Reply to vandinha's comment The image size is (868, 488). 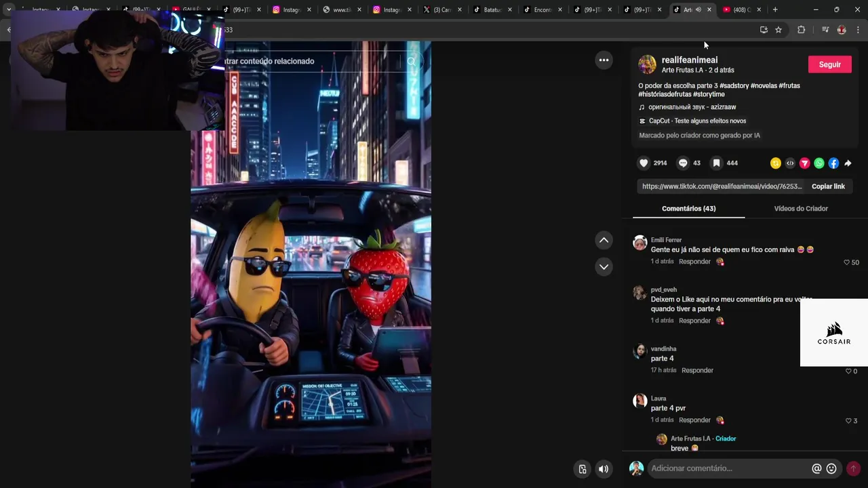697,370
